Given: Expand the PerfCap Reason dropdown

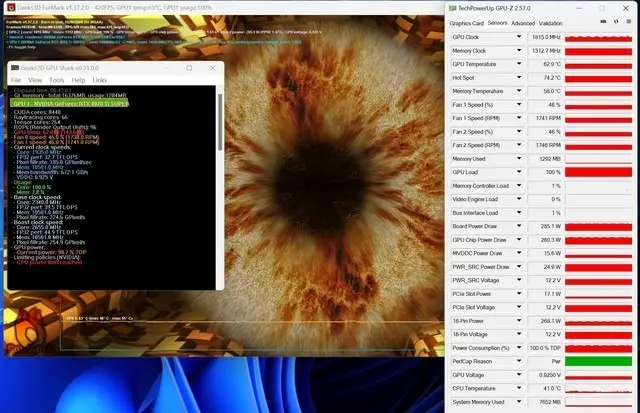Looking at the screenshot, I should 519,361.
